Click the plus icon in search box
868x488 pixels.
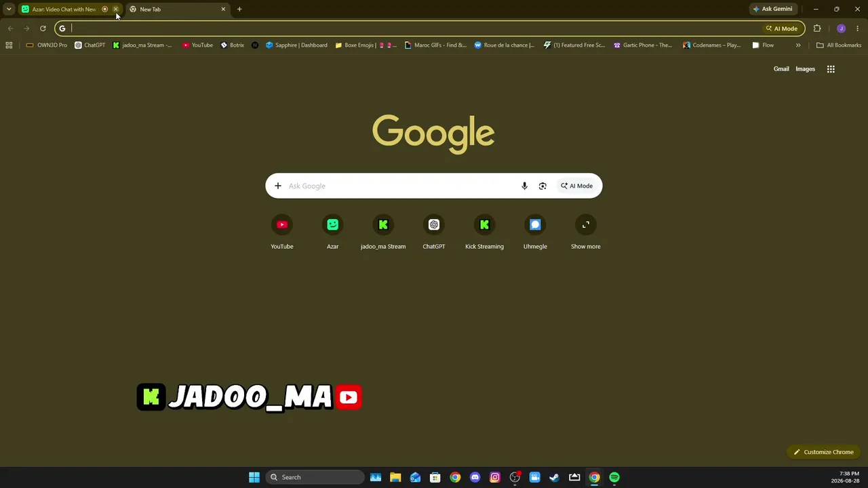coord(277,186)
